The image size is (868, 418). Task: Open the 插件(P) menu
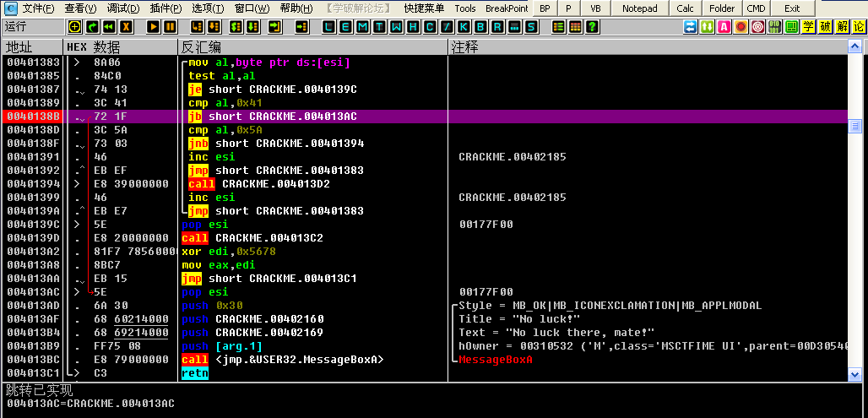[x=165, y=8]
